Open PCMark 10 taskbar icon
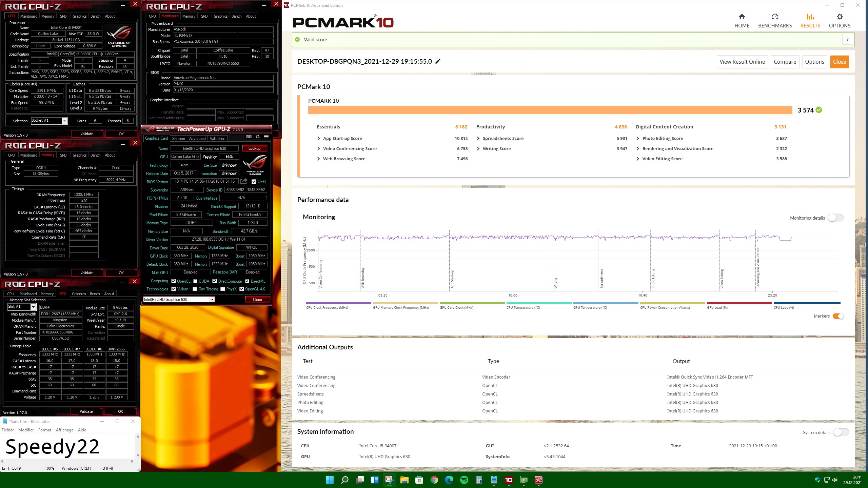Screen dimensions: 868x488 click(509, 480)
